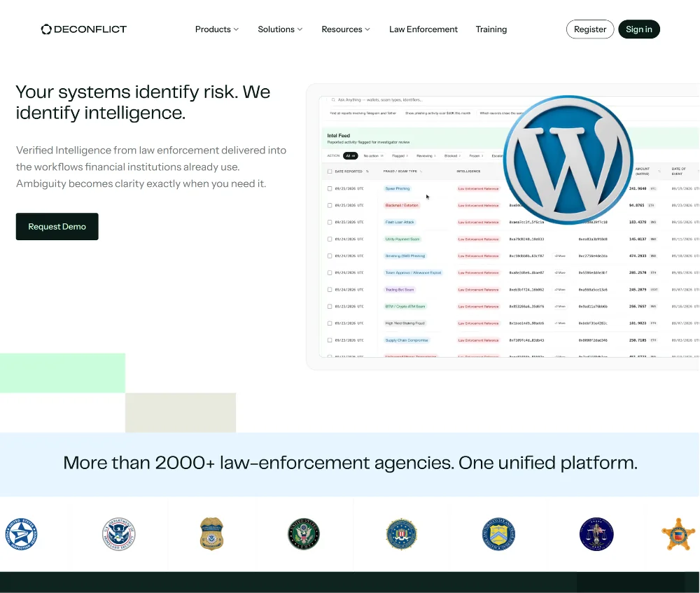Click the gold special agent badge logo
The height and width of the screenshot is (593, 700).
(x=211, y=534)
